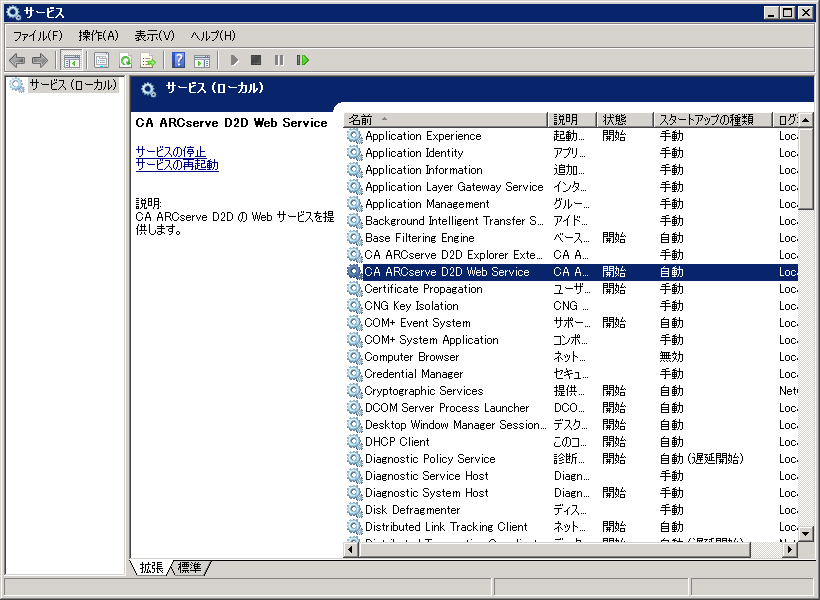
Task: Click the Forward arrow toolbar icon
Action: coord(40,60)
